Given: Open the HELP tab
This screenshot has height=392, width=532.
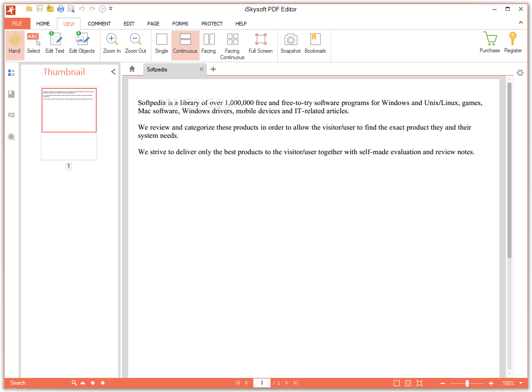Looking at the screenshot, I should click(x=241, y=23).
